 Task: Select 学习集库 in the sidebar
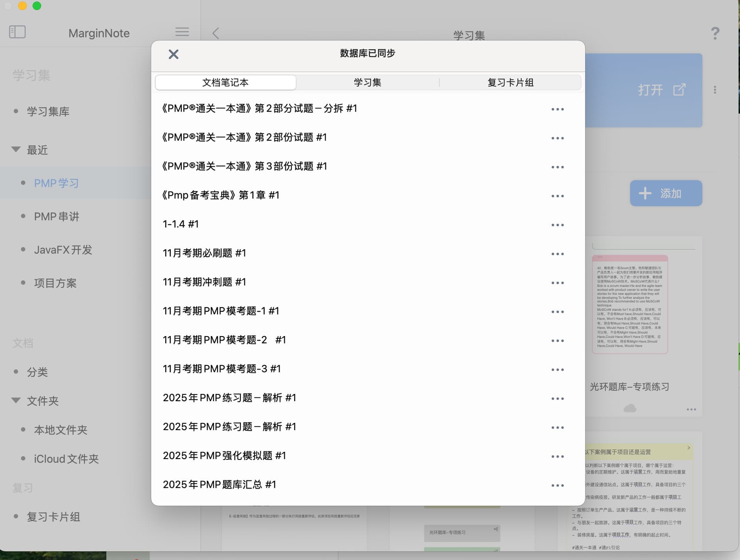tap(48, 112)
